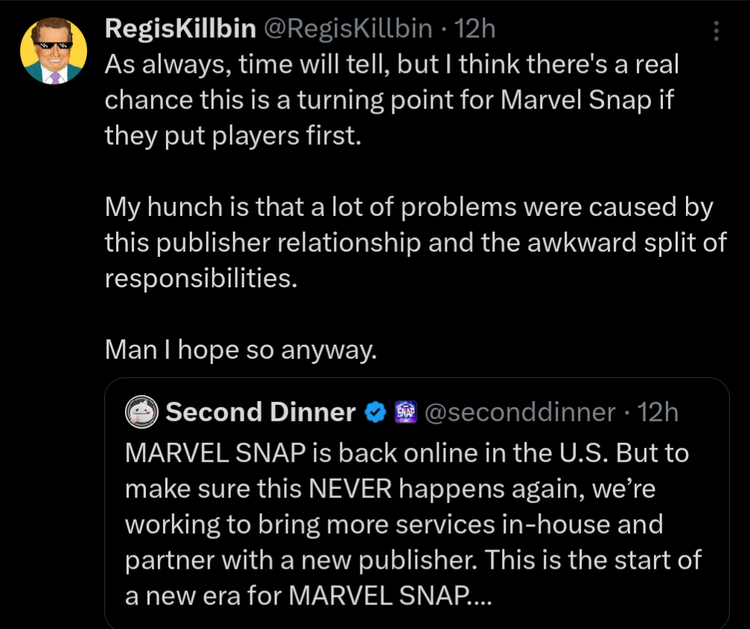Click the Marvel Snap affiliate badge icon

coord(406,412)
